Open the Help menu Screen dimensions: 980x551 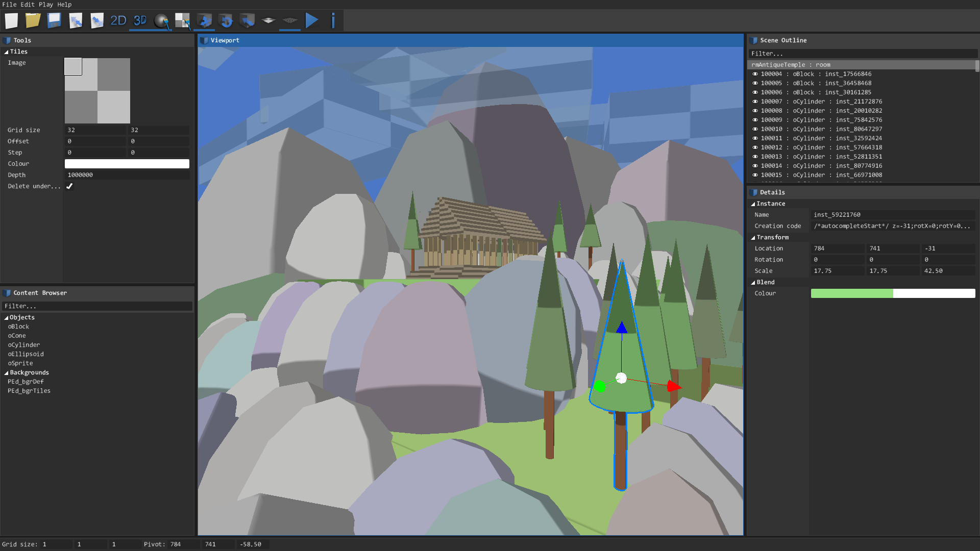[64, 5]
